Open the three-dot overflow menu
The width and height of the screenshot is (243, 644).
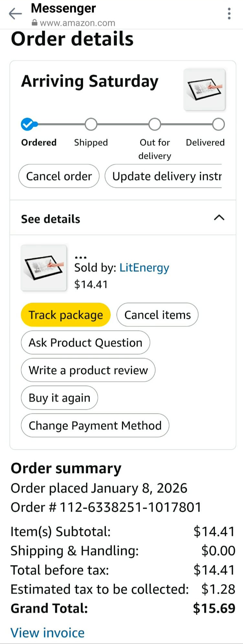coord(229,14)
